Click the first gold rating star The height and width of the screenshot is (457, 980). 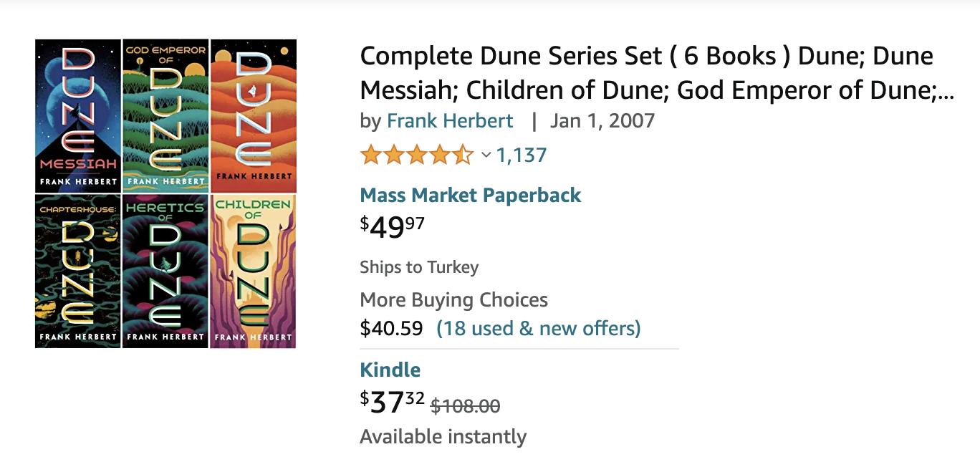[370, 155]
